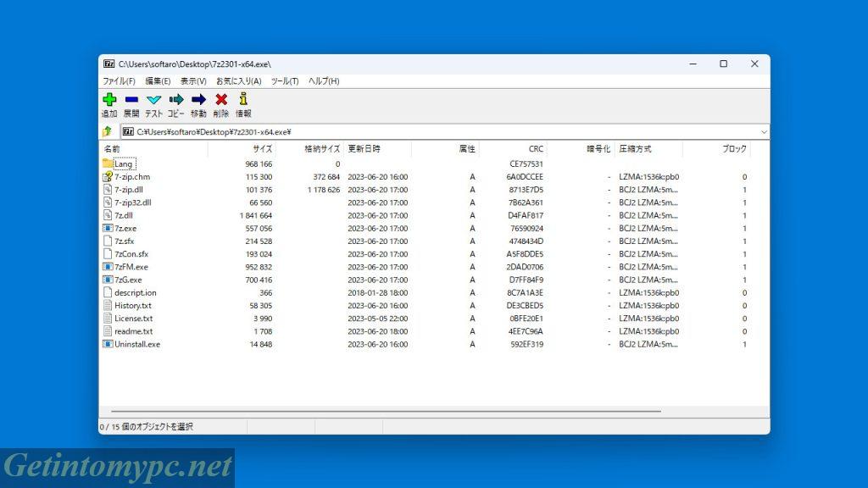Screen dimensions: 868x488
Task: Open the 表示(V) menu
Action: click(x=193, y=80)
